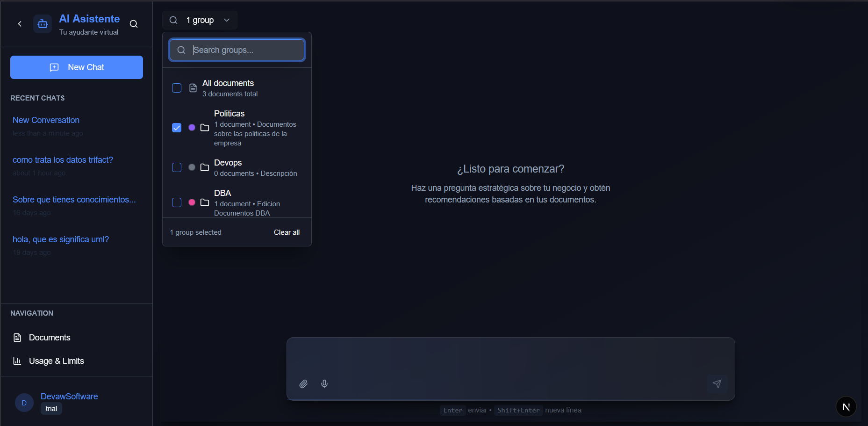This screenshot has width=868, height=426.
Task: Click the pink DBA color dot
Action: [x=192, y=202]
